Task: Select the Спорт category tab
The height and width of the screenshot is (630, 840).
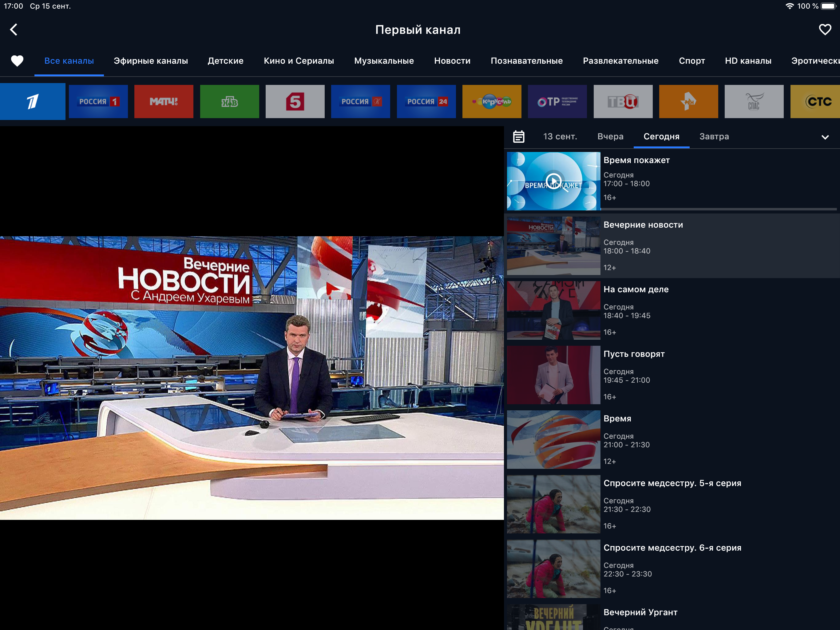Action: [x=691, y=61]
